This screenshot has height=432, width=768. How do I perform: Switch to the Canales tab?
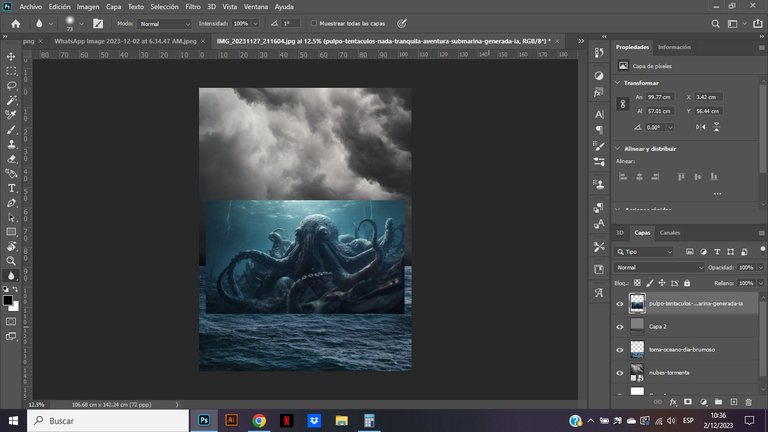[x=670, y=233]
